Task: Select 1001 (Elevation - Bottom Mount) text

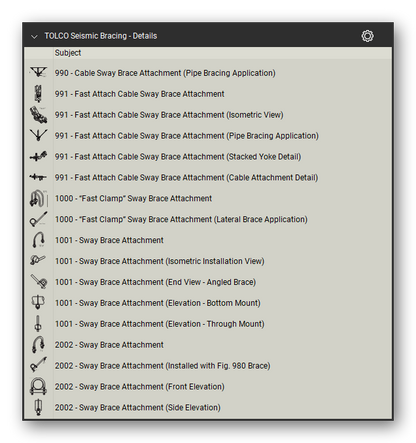Action: [x=158, y=303]
